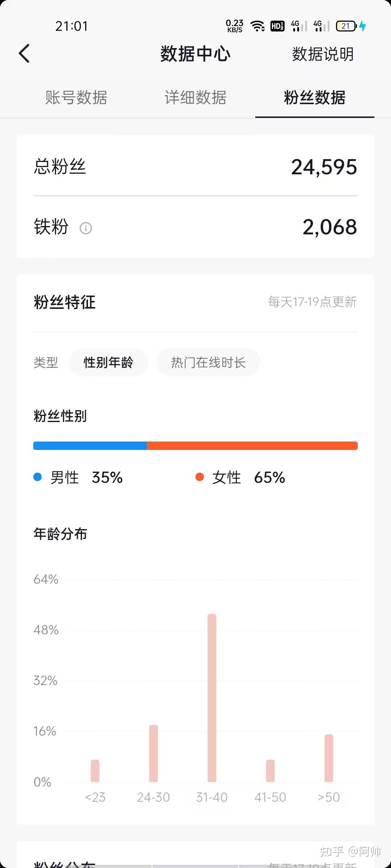Select the 性别年龄 type chip
The image size is (391, 868).
[x=108, y=362]
